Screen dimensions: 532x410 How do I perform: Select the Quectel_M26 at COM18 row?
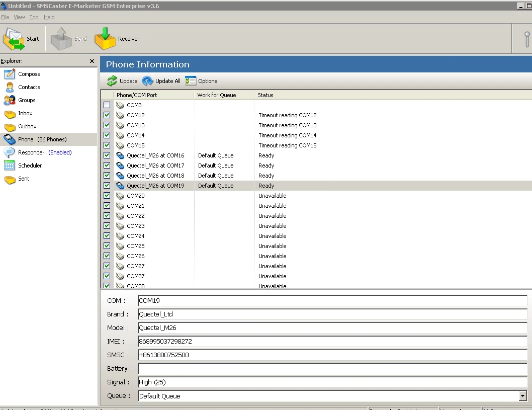[155, 176]
